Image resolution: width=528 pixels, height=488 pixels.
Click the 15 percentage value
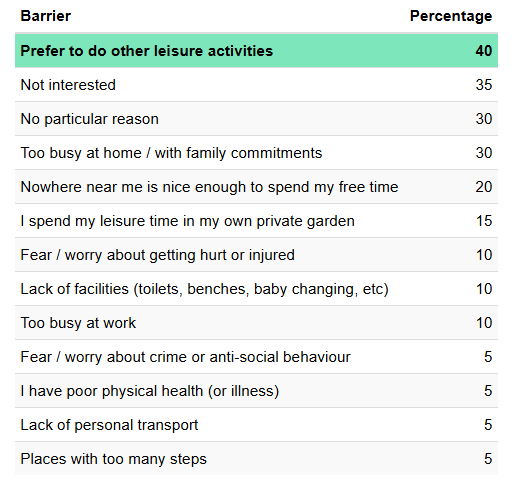(484, 221)
